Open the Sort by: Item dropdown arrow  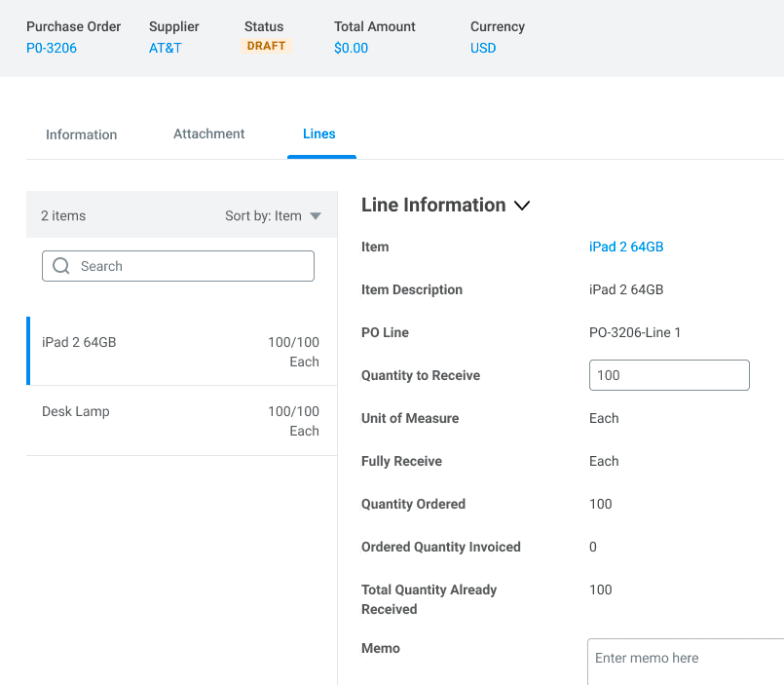315,216
